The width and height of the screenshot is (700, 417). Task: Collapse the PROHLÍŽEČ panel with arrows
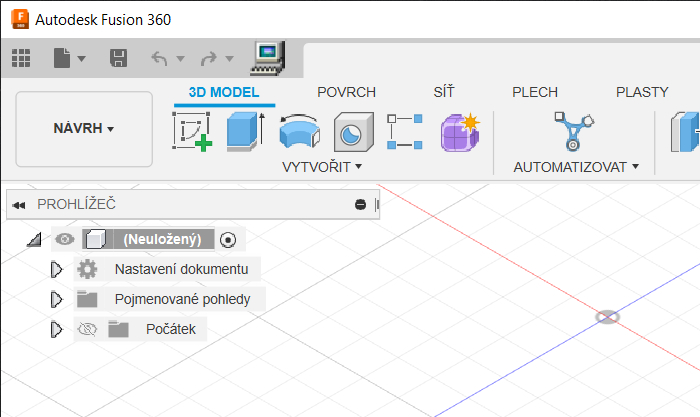(18, 205)
